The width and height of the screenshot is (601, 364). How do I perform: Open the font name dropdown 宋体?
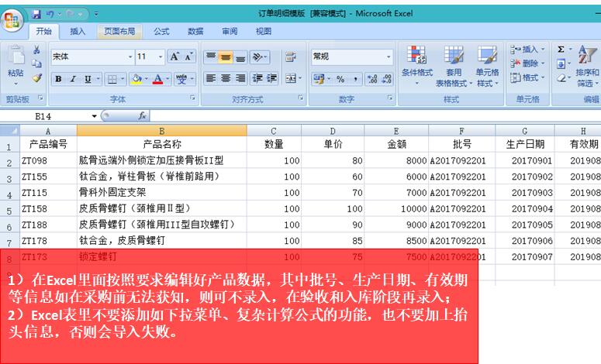point(130,57)
